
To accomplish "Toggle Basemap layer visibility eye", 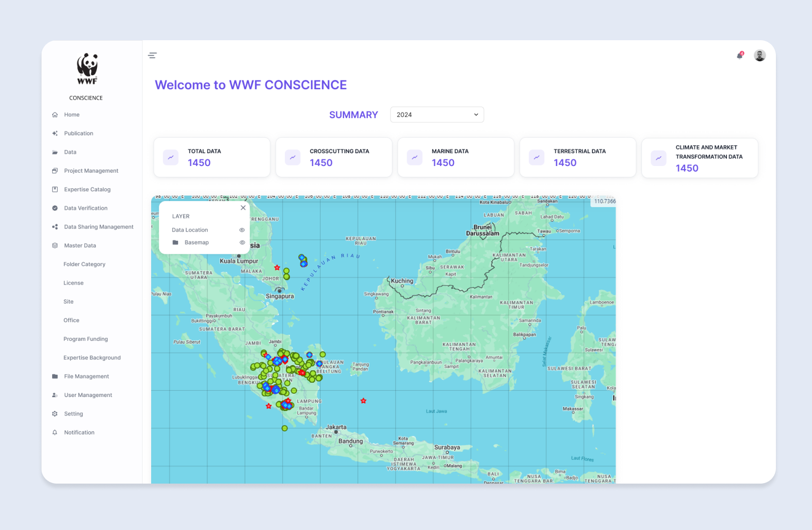I will (242, 242).
